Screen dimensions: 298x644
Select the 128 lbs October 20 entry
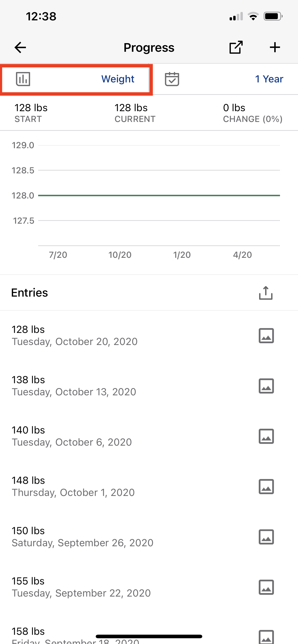pos(75,335)
